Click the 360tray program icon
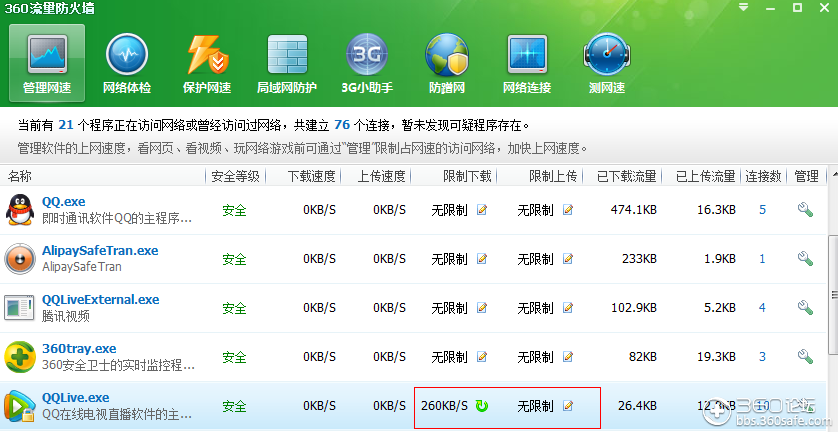The width and height of the screenshot is (838, 432). pyautogui.click(x=20, y=357)
